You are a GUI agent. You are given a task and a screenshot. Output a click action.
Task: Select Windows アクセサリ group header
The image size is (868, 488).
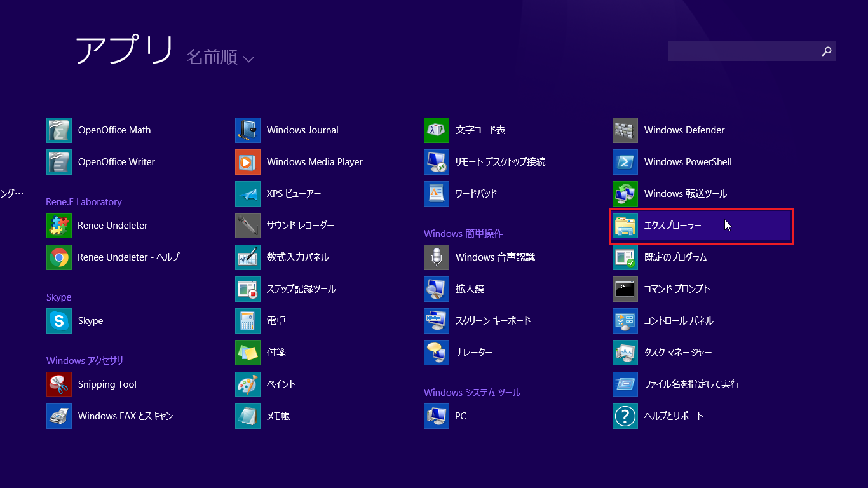[85, 361]
